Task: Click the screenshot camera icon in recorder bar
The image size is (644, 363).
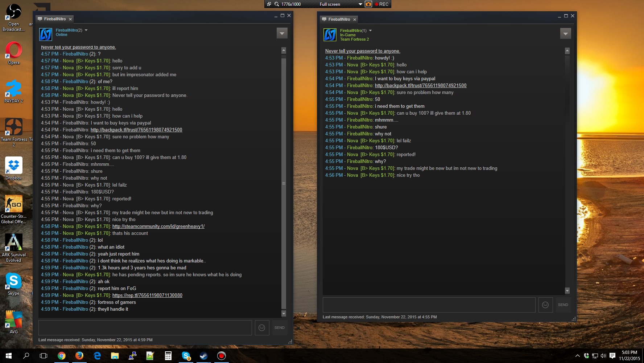Action: (368, 4)
